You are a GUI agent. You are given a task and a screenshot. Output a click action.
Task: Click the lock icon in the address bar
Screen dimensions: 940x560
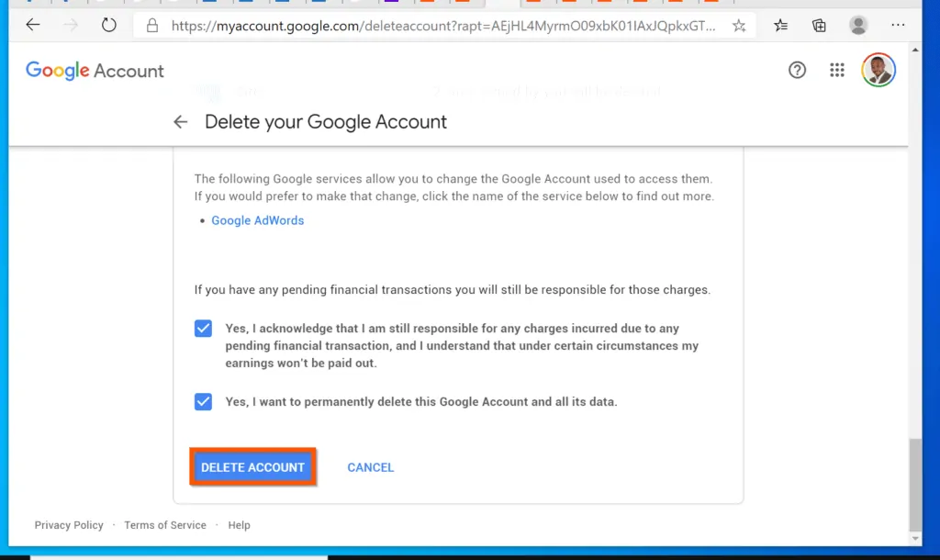(152, 25)
